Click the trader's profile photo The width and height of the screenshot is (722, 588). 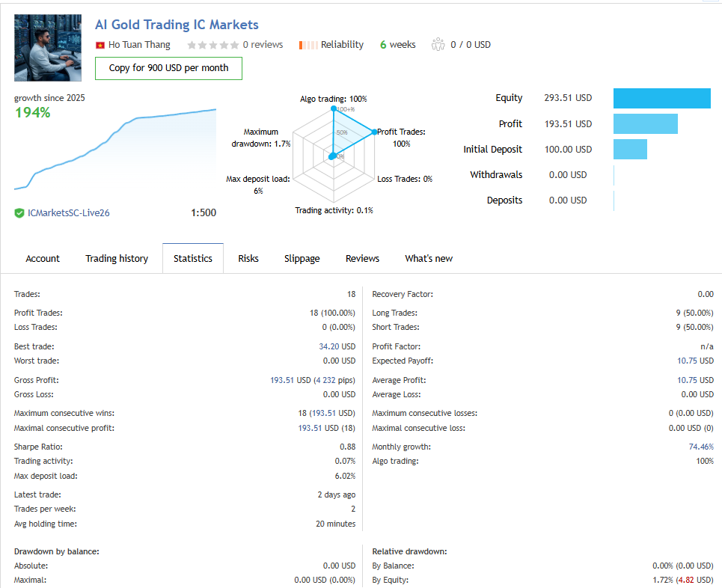click(x=48, y=47)
